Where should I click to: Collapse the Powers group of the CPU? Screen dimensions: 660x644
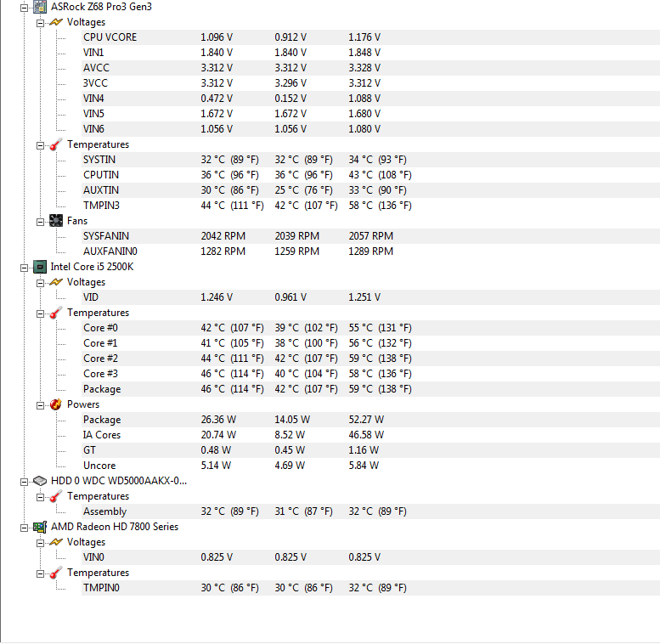[41, 405]
